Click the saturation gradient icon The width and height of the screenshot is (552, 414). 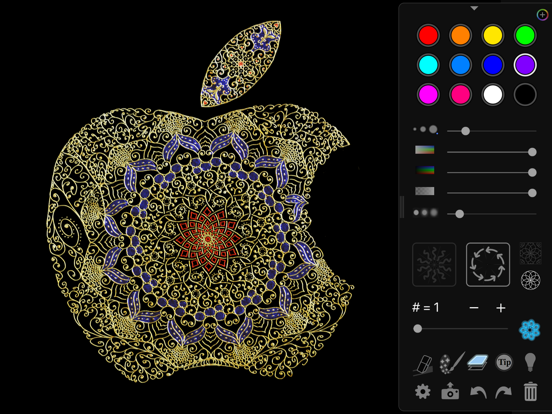425,150
